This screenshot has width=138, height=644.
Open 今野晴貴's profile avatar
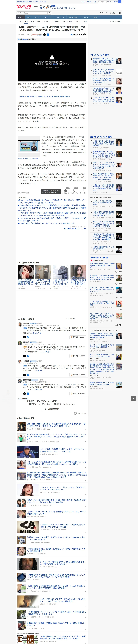[20, 362]
